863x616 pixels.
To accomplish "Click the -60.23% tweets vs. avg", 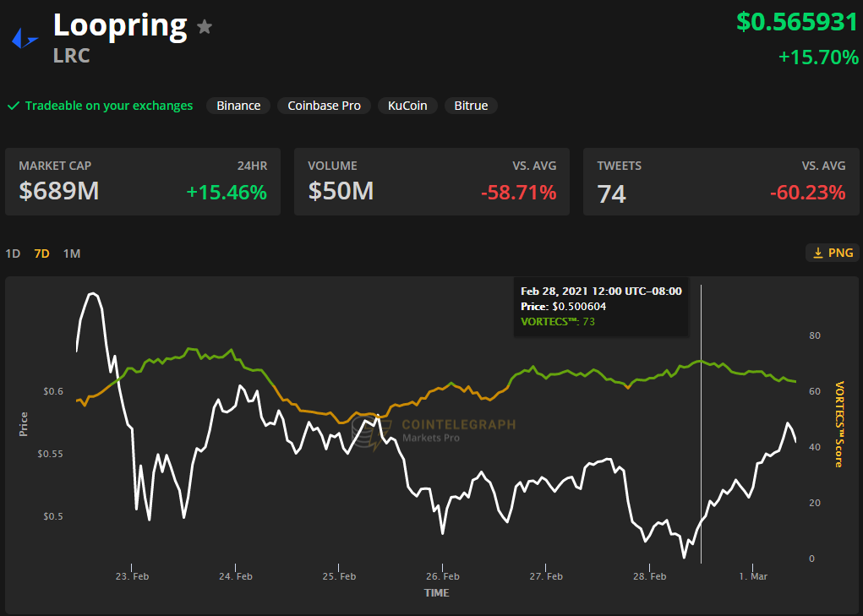I will pos(807,193).
